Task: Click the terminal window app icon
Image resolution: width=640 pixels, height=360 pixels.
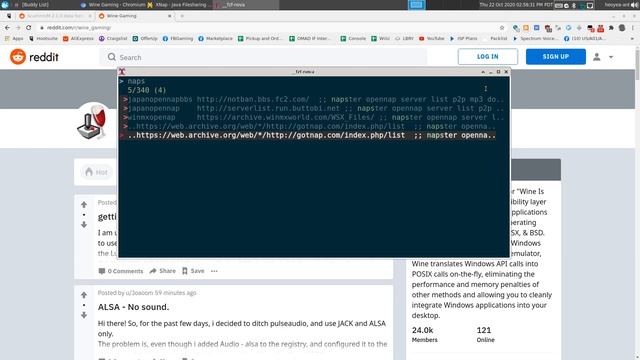Action: point(122,71)
